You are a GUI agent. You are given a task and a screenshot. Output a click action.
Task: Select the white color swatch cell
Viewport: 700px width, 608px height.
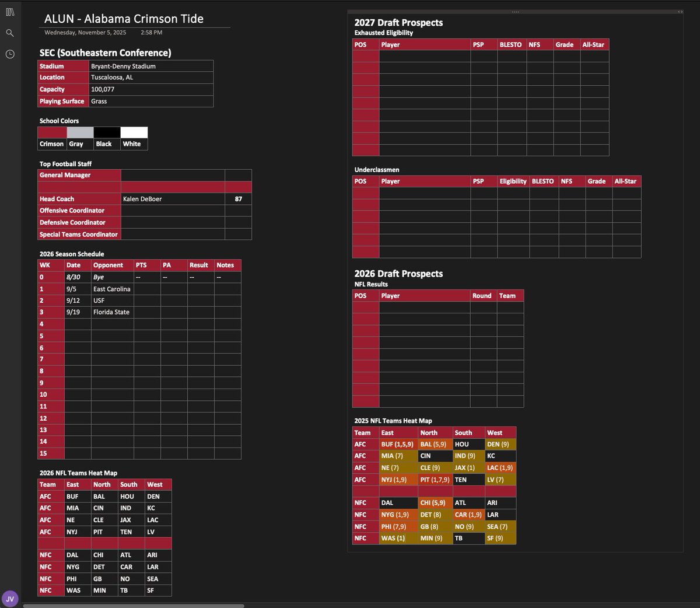click(x=134, y=132)
